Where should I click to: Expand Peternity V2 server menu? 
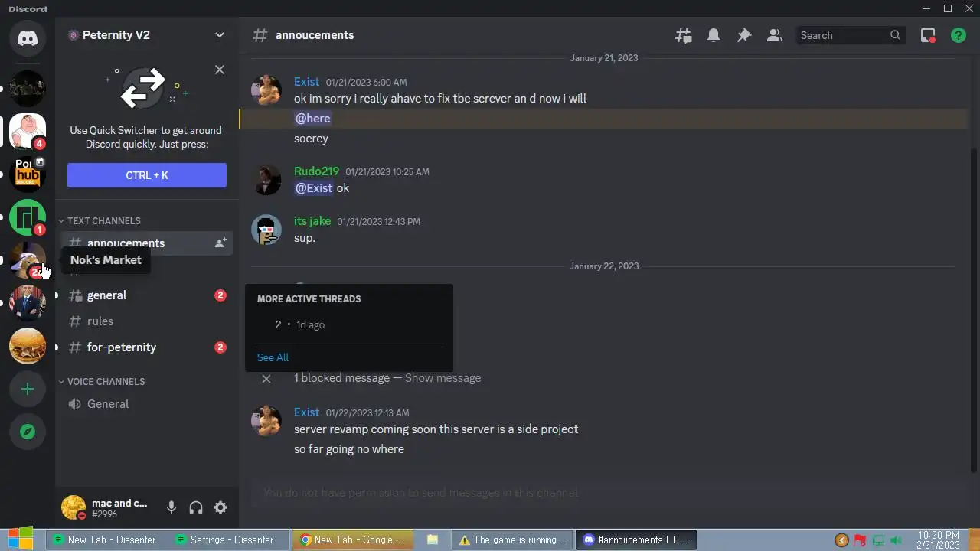[220, 35]
